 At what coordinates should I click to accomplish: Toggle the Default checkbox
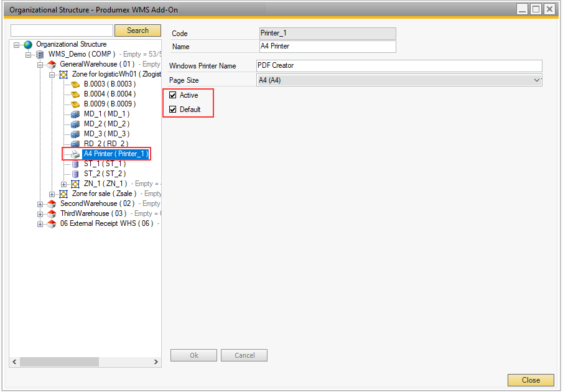(x=173, y=110)
